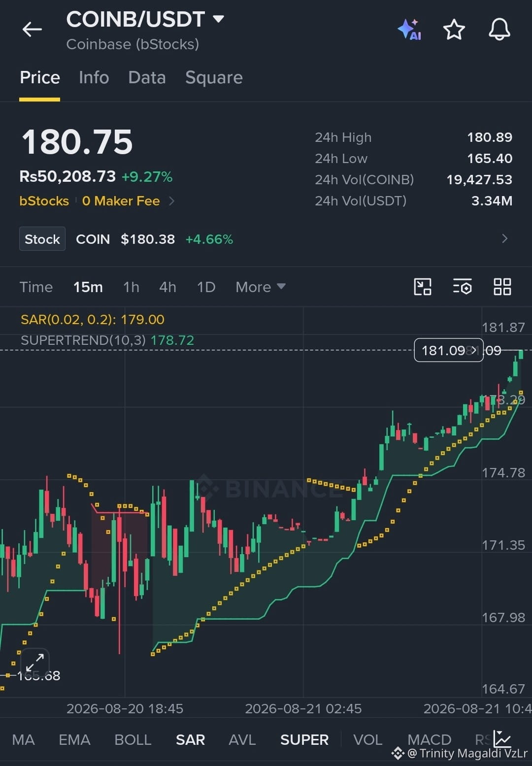This screenshot has height=766, width=532.
Task: Open the 0 Maker Fee link
Action: click(x=121, y=201)
